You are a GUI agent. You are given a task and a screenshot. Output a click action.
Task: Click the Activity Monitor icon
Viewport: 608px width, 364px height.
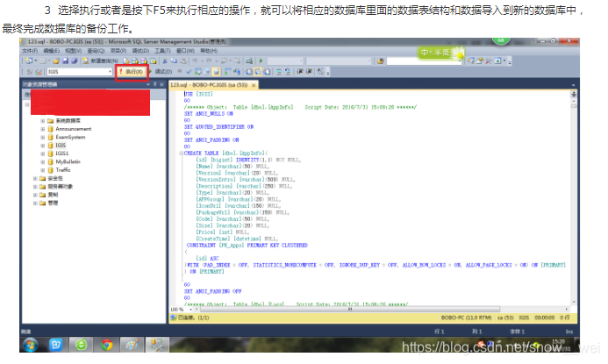tap(249, 61)
